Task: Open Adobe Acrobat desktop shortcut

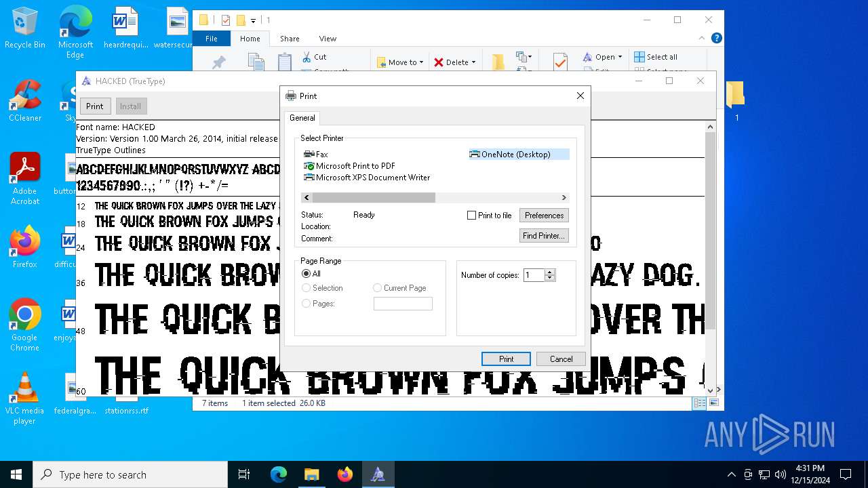Action: coord(25,179)
